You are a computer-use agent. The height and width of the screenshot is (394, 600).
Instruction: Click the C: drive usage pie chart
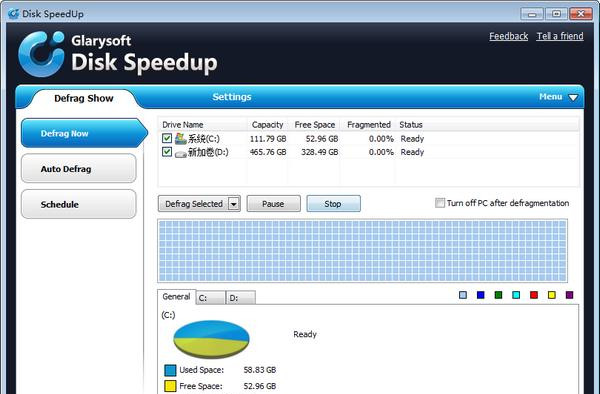[211, 339]
